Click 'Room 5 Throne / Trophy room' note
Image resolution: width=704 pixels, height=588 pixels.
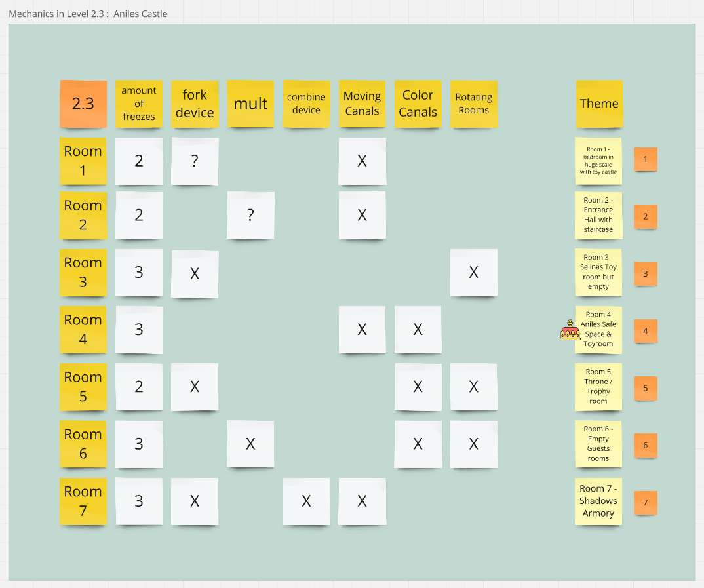point(598,387)
